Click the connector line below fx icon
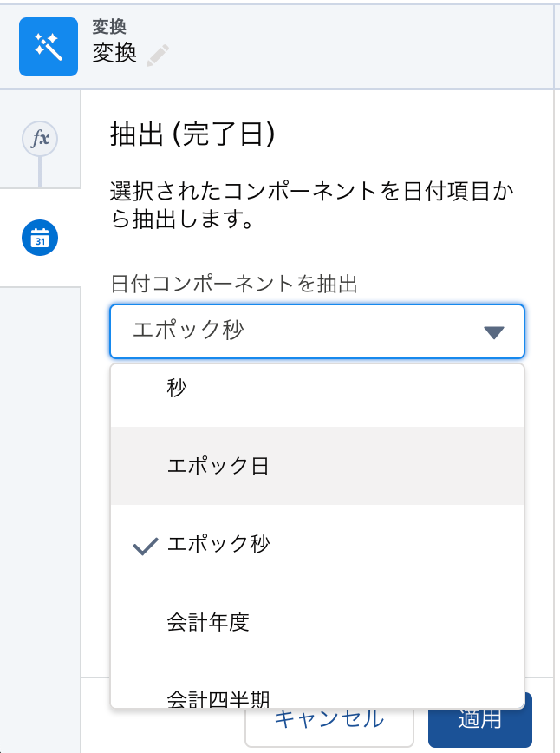Viewport: 560px width, 753px height. point(40,172)
